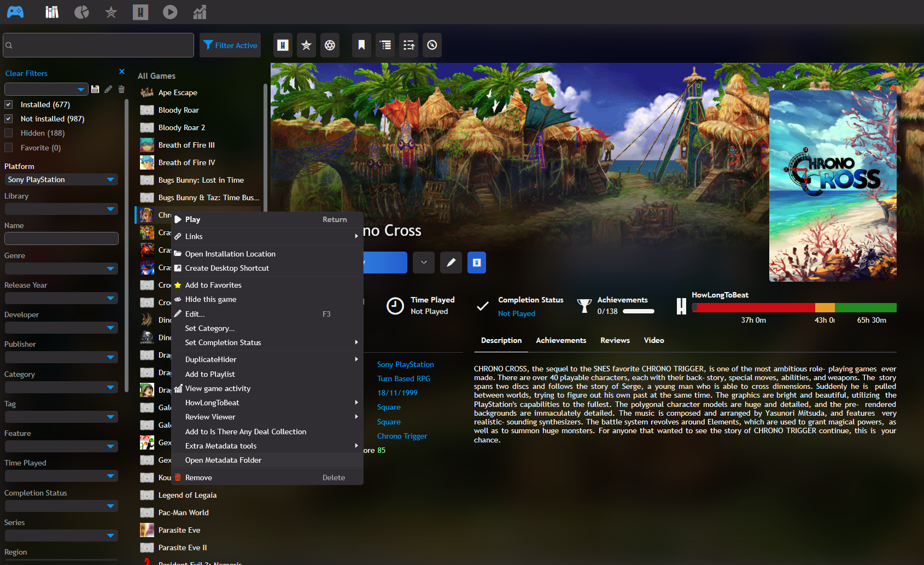Open the HowLongToBeat toolbar panel

click(283, 45)
